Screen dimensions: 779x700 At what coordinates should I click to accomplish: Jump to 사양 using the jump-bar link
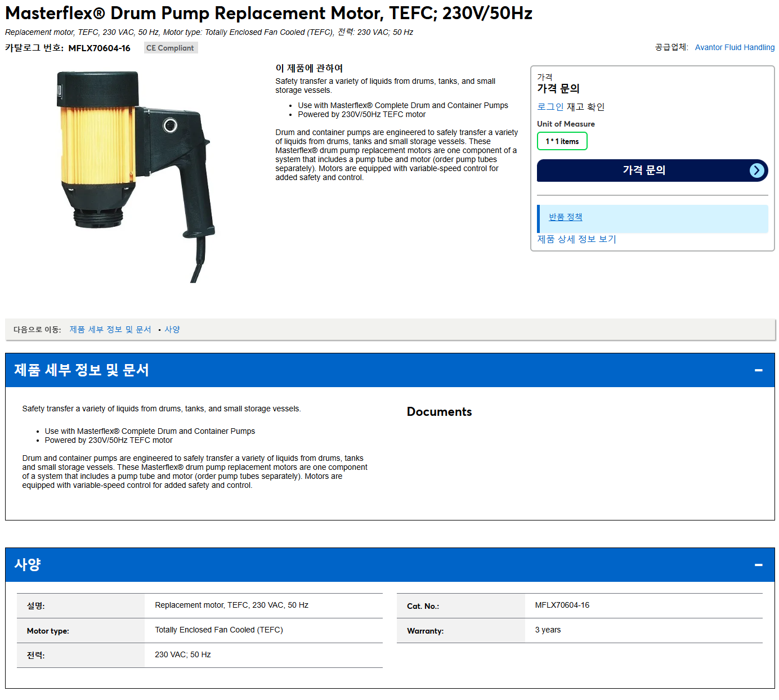[x=172, y=330]
